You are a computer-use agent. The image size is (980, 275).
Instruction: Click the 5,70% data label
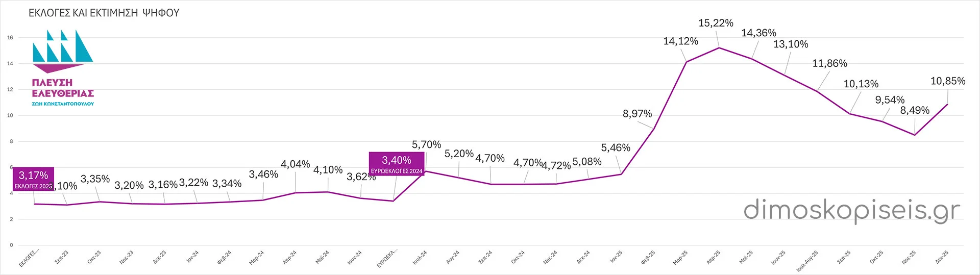(426, 145)
